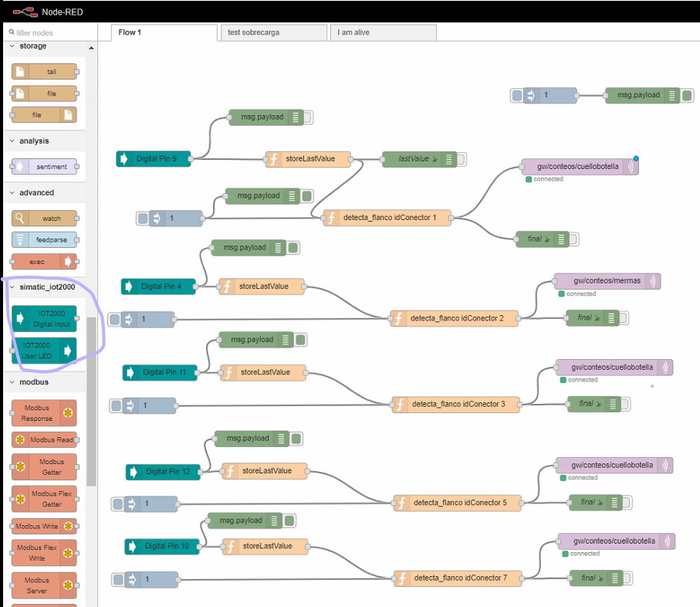700x607 pixels.
Task: Click the tail storage node
Action: point(45,72)
